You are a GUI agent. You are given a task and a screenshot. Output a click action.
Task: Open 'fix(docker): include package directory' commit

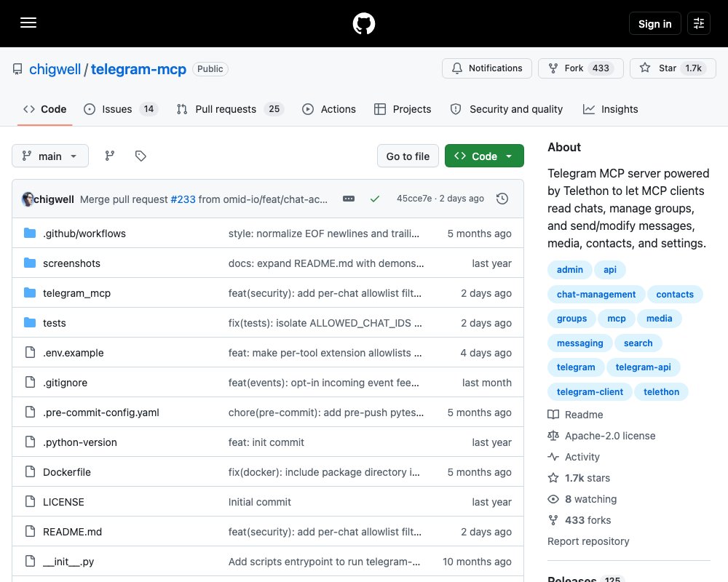(324, 472)
